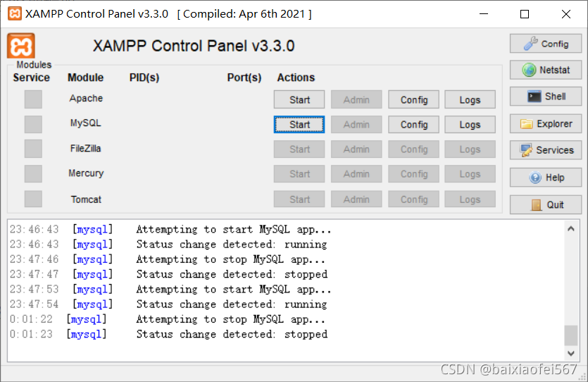Click the log scrollbar down arrow

click(x=571, y=353)
